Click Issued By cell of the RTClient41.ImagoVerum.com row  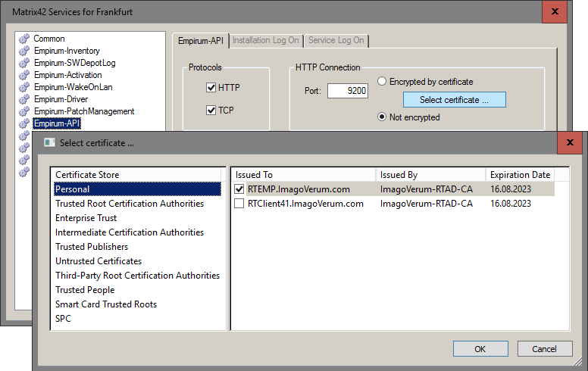pos(427,204)
